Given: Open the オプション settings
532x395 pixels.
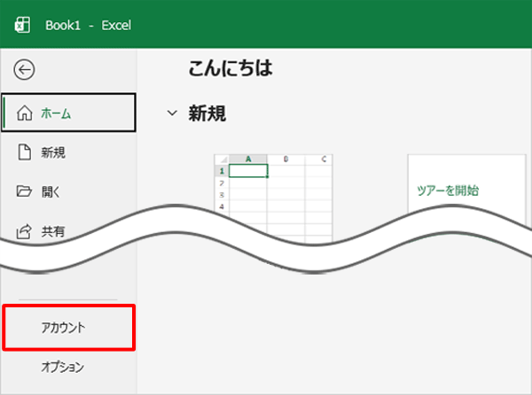Looking at the screenshot, I should 68,367.
